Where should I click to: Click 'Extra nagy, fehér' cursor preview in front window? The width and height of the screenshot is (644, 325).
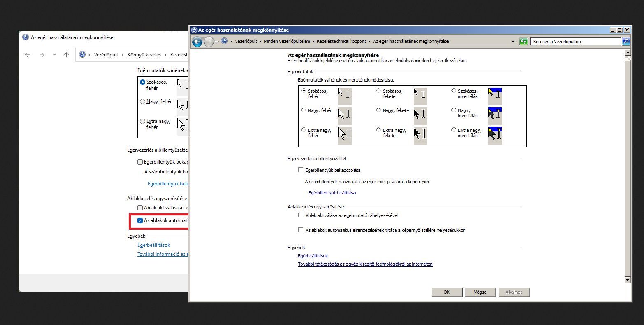[x=345, y=135]
